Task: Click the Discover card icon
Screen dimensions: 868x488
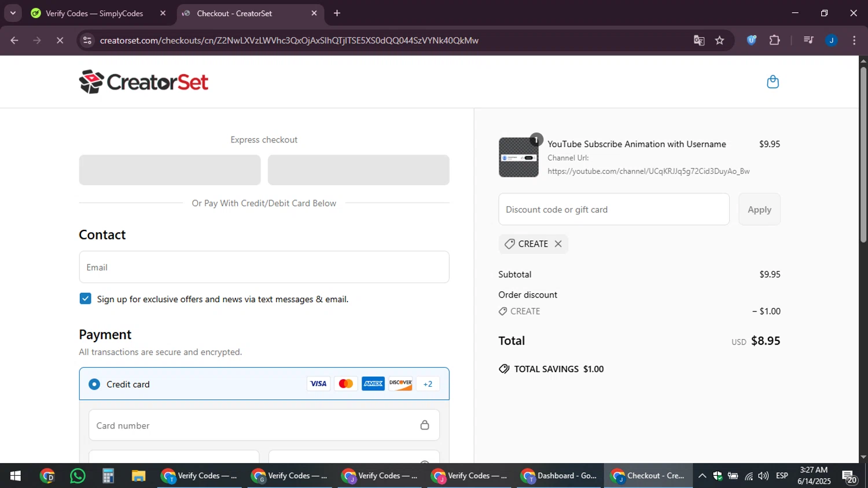Action: [400, 384]
